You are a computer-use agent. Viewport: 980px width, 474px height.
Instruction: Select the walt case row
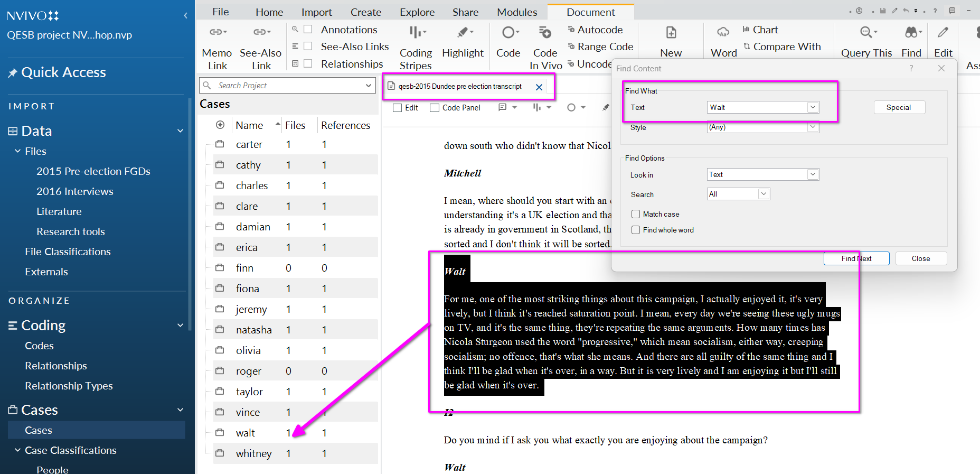(x=246, y=433)
